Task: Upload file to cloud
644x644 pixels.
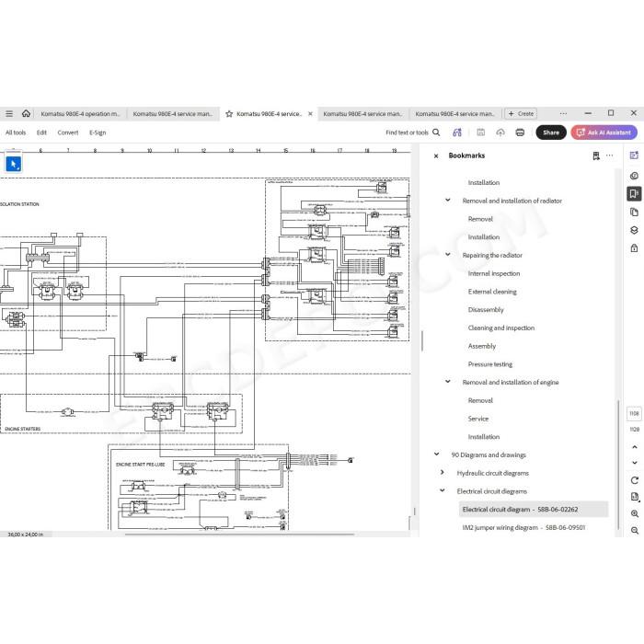Action: (x=500, y=132)
